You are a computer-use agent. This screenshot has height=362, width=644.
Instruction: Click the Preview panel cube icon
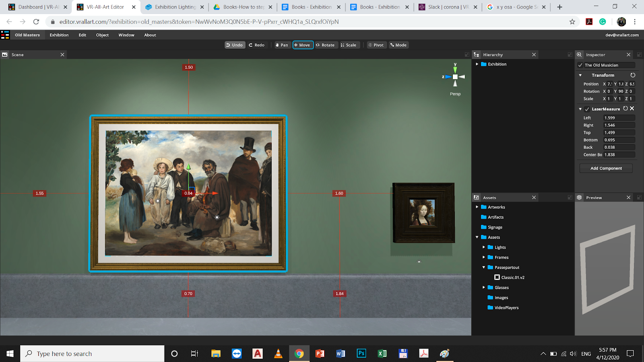click(579, 197)
